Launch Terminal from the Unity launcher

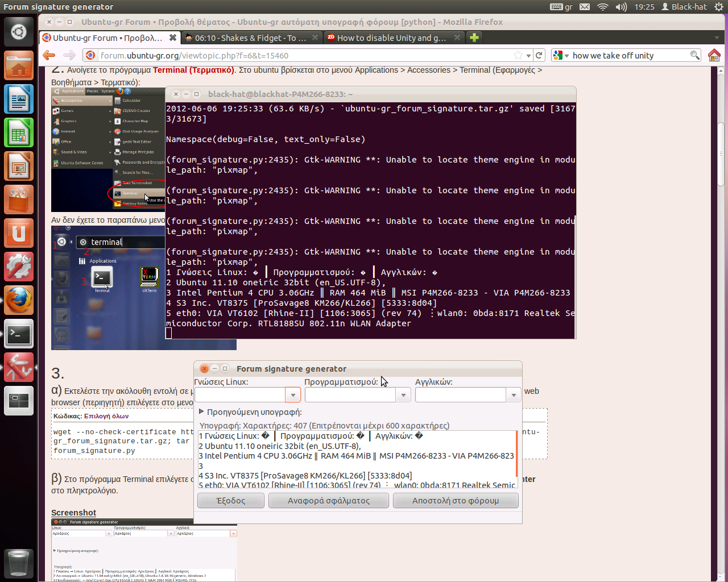click(x=19, y=334)
